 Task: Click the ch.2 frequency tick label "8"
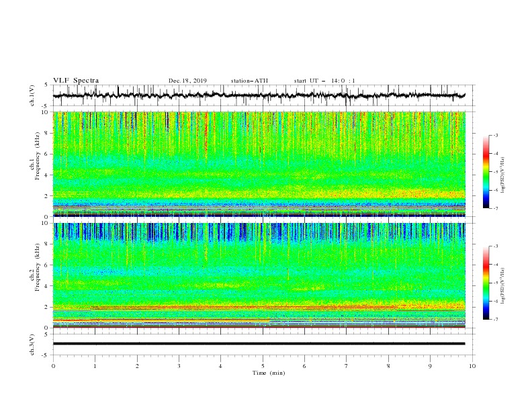pos(47,244)
